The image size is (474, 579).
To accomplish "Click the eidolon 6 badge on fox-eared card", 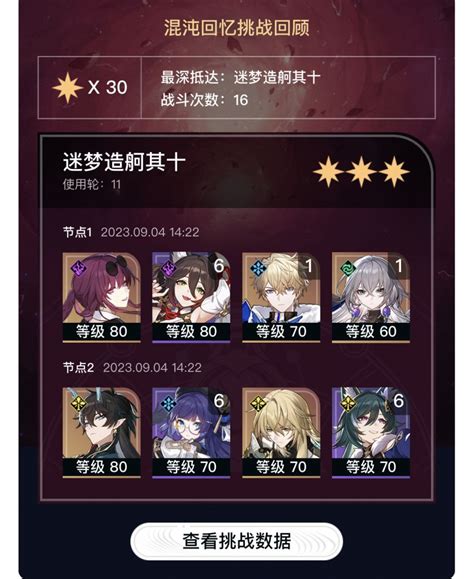I will (x=219, y=265).
